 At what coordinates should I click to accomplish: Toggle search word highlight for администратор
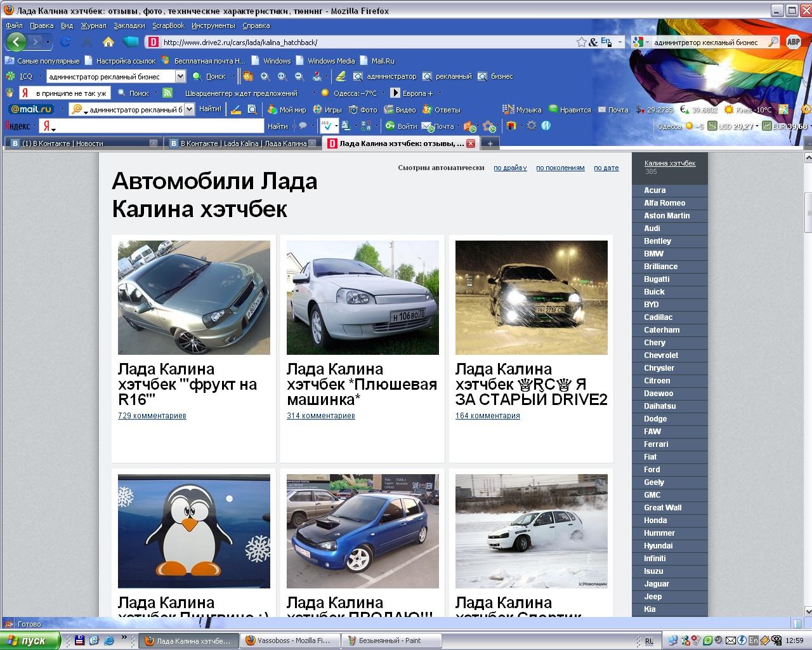tap(385, 76)
